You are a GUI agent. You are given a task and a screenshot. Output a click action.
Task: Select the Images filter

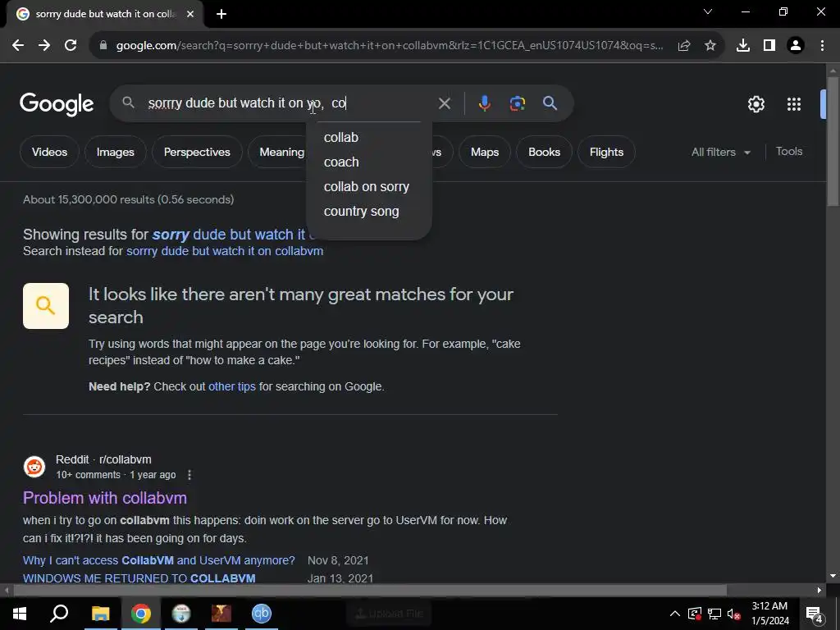coord(115,152)
